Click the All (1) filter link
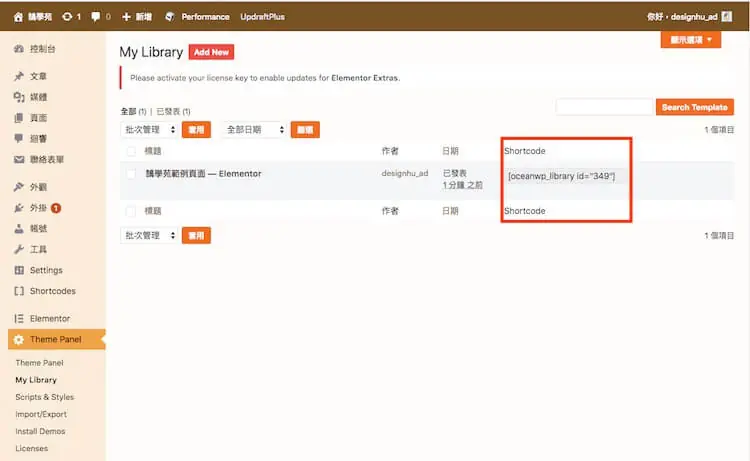Image resolution: width=750 pixels, height=461 pixels. [133, 111]
